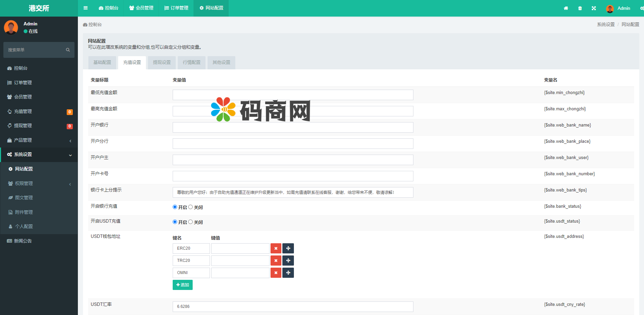Delete the TRC20 wallet row
The height and width of the screenshot is (315, 644).
(276, 261)
